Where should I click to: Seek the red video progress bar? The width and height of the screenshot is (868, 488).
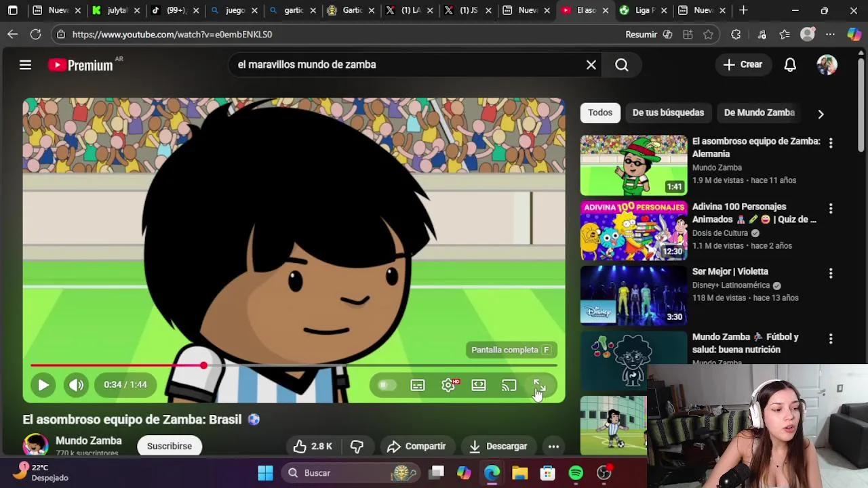(294, 365)
